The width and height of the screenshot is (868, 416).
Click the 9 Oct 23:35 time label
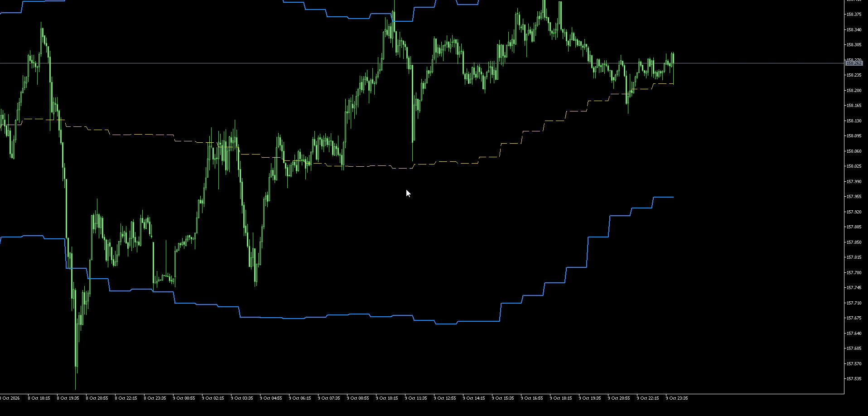click(677, 398)
